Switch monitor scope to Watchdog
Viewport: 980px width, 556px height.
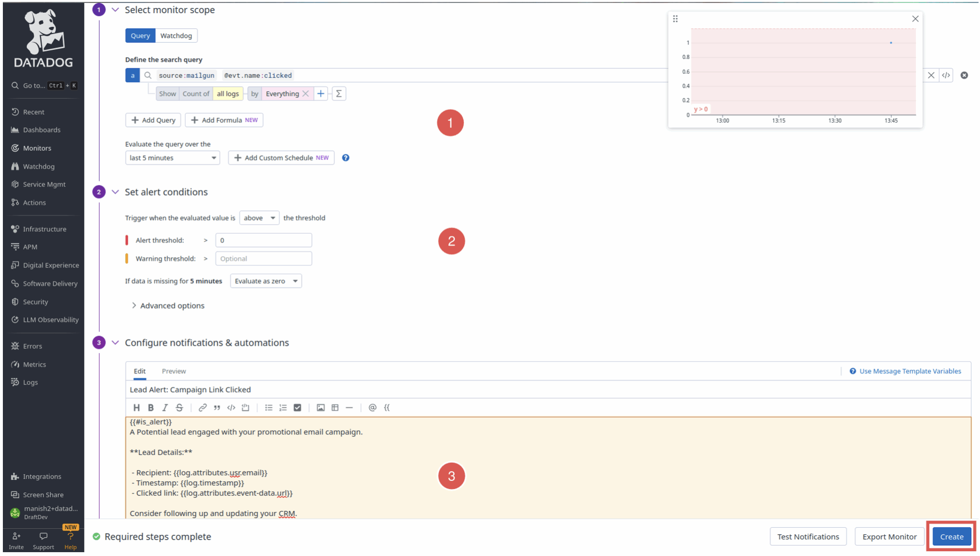coord(176,35)
